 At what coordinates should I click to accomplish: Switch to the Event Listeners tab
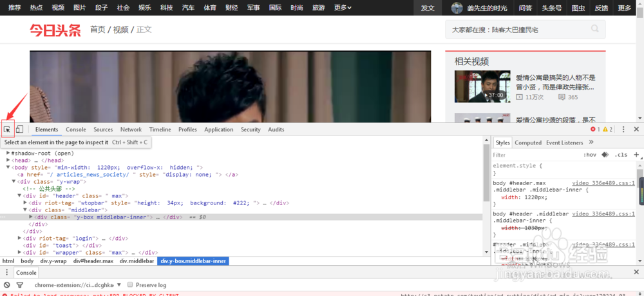[565, 143]
